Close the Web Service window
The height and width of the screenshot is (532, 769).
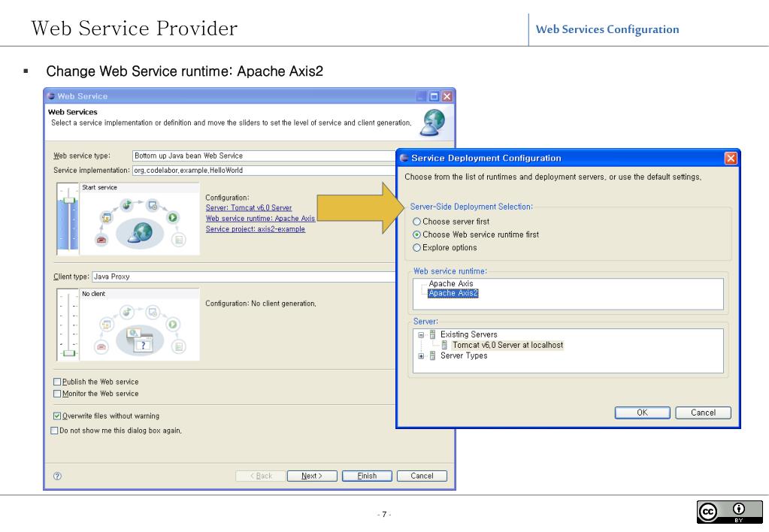[447, 97]
